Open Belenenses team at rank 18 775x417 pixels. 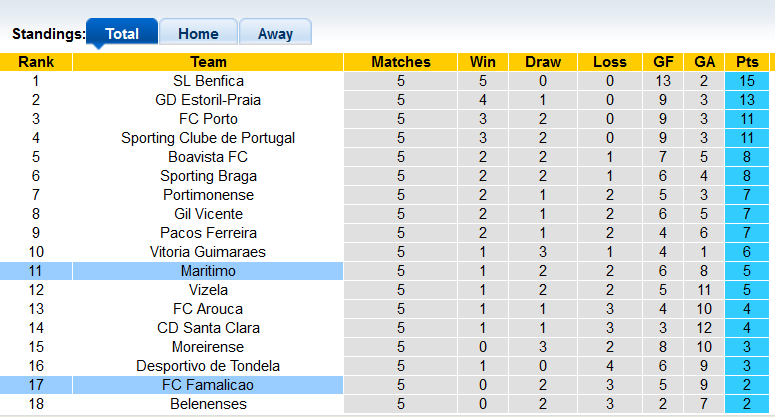coord(208,404)
